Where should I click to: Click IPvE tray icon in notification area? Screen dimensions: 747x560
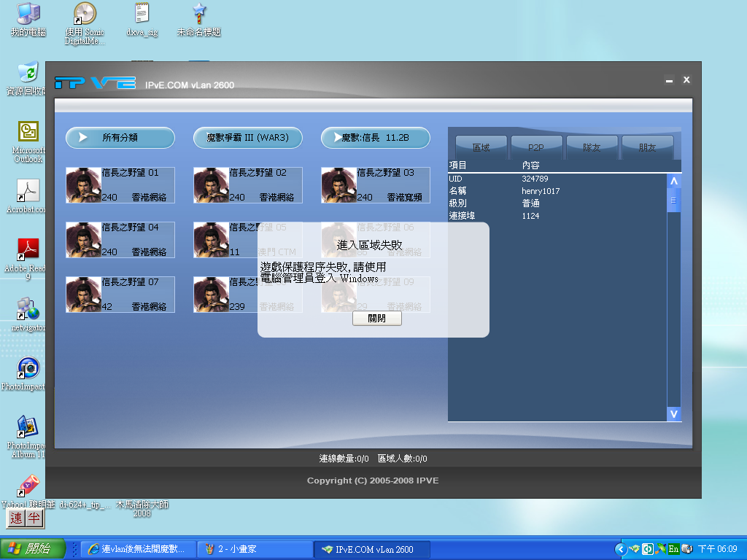[635, 549]
